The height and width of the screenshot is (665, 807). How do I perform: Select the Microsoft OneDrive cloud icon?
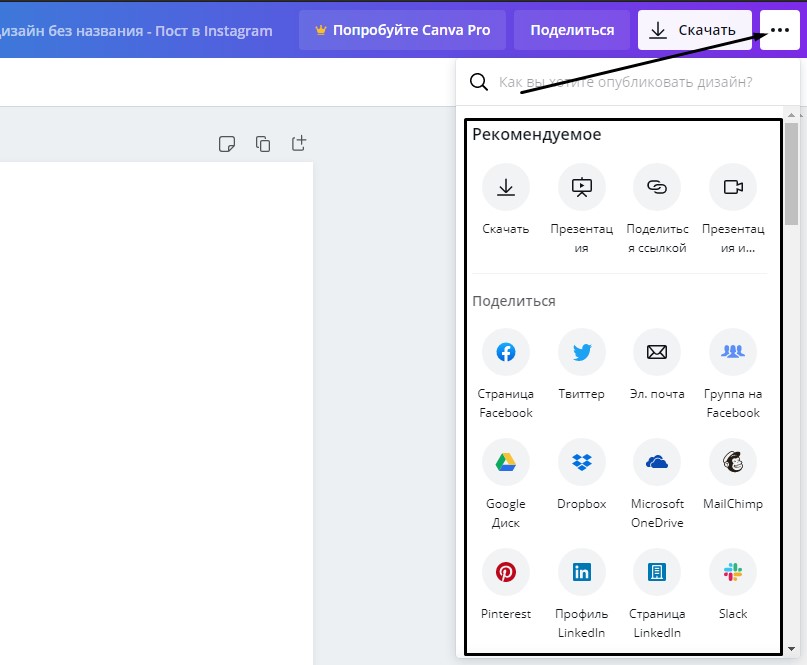pos(657,462)
